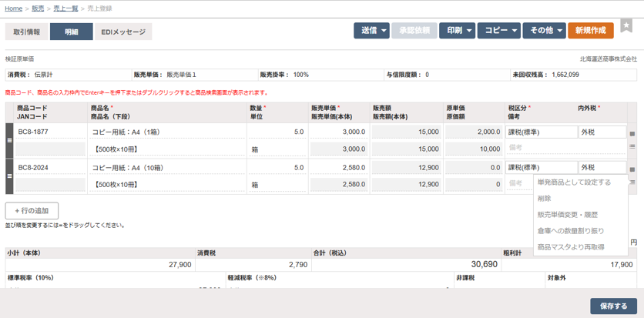
Task: Click square icon beside first row's 外税
Action: click(x=632, y=133)
